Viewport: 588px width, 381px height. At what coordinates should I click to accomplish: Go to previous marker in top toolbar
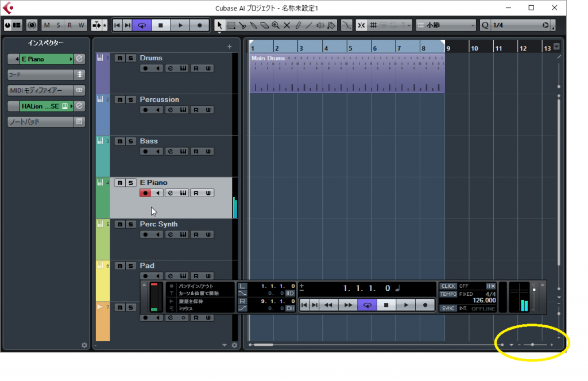coord(117,25)
